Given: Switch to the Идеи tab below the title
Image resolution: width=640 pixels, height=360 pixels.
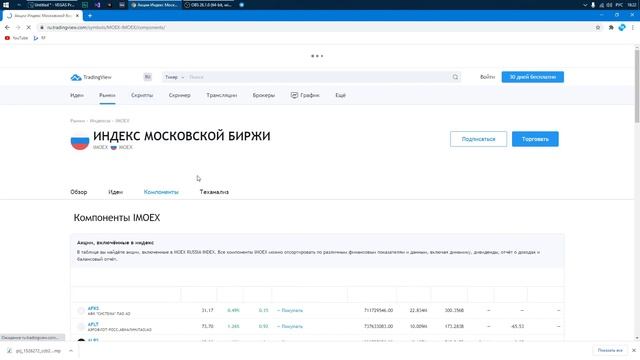Looking at the screenshot, I should coord(116,192).
